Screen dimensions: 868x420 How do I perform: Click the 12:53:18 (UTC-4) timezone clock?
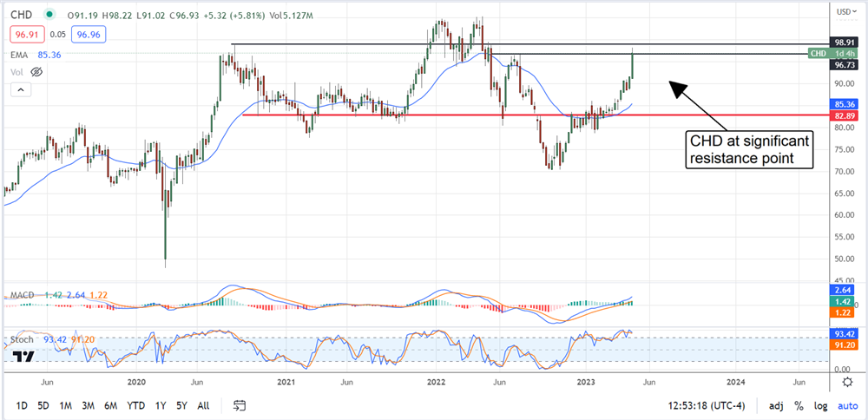(x=707, y=405)
